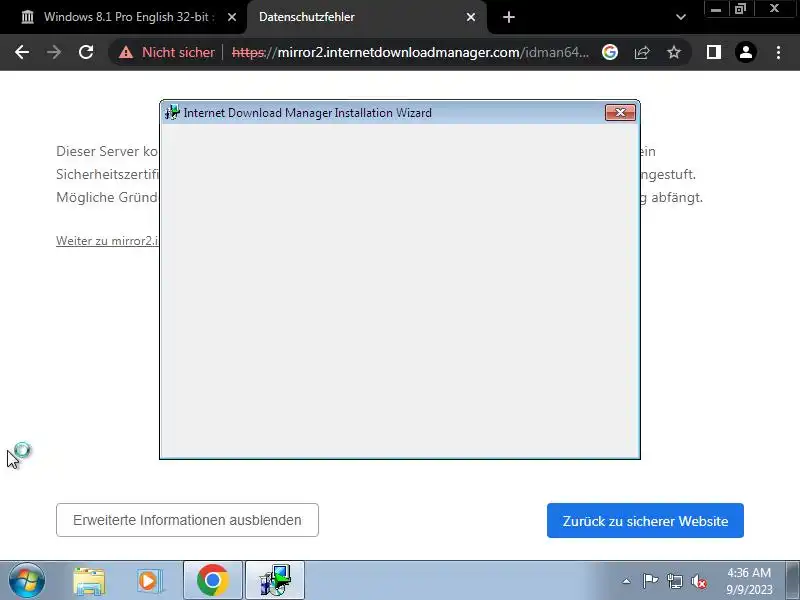The height and width of the screenshot is (600, 800).
Task: Show hidden system tray icons
Action: coord(627,581)
